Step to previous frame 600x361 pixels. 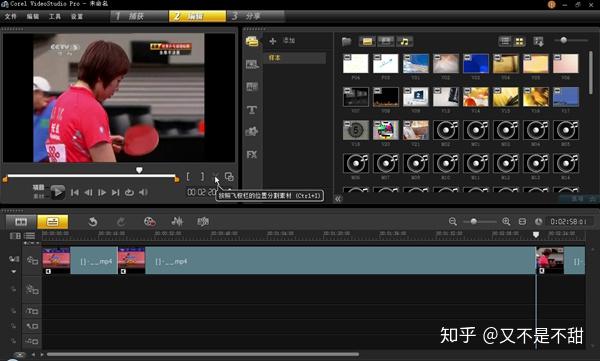[88, 192]
